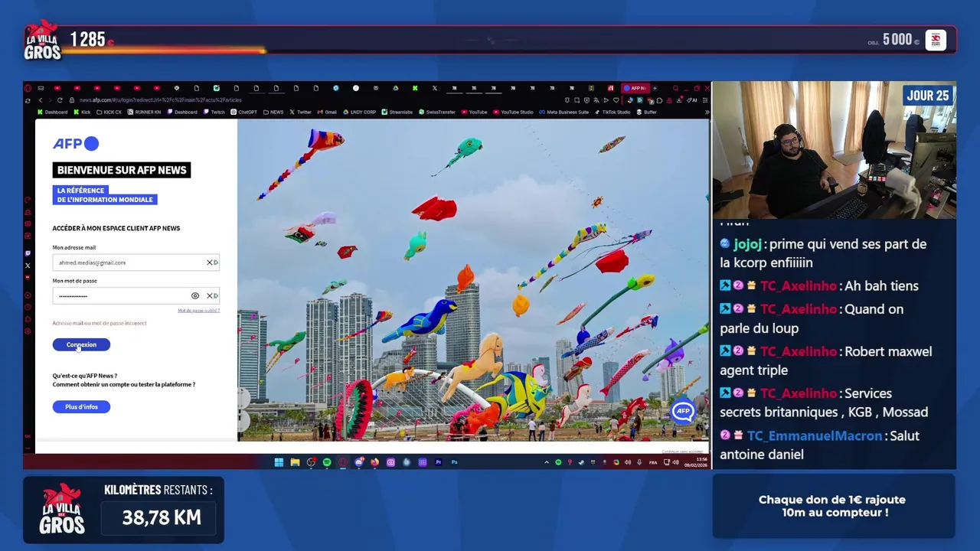Viewport: 980px width, 551px height.
Task: Open Discord from the taskbar
Action: (359, 462)
